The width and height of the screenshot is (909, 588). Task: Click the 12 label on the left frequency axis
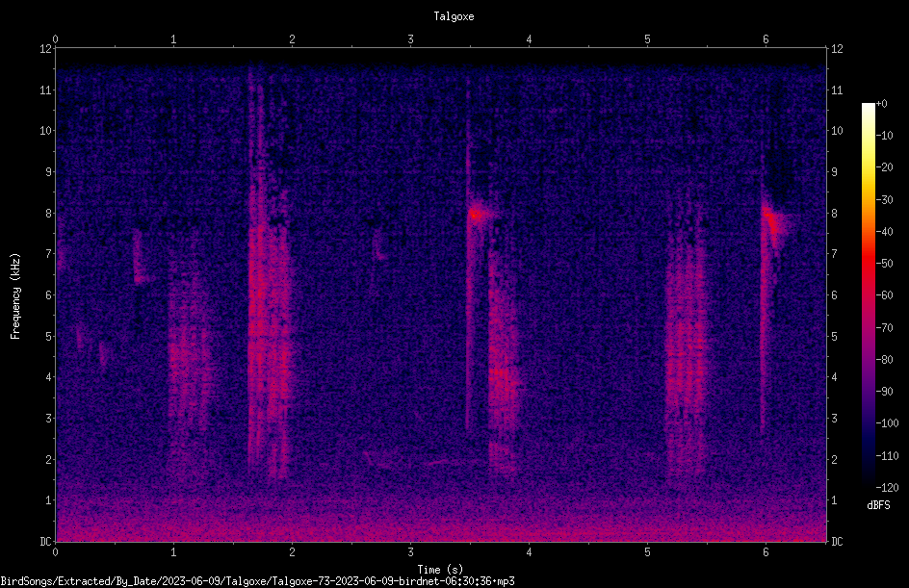click(45, 49)
